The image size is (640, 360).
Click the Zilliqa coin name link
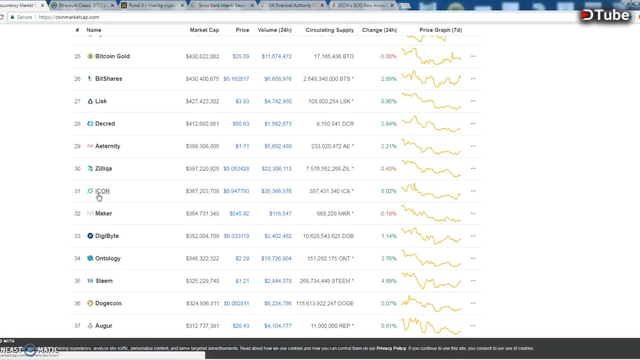(103, 169)
